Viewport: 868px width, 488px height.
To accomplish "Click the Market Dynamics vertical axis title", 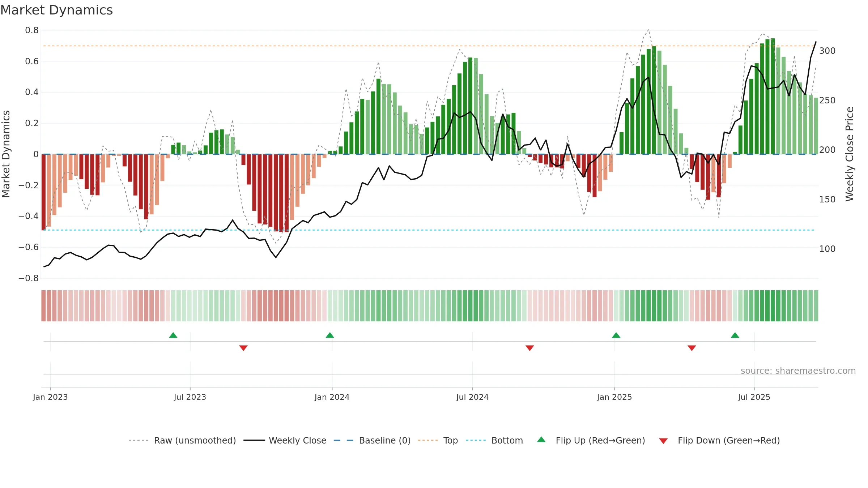I will pos(6,154).
